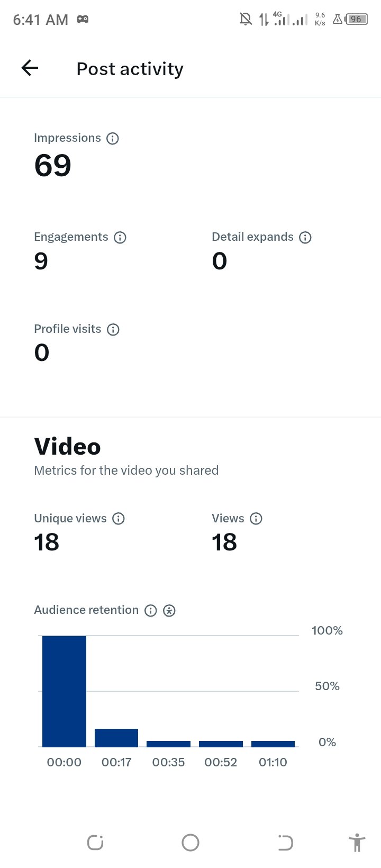Image resolution: width=381 pixels, height=868 pixels.
Task: Select the 00:35 retention bar
Action: coord(168,744)
